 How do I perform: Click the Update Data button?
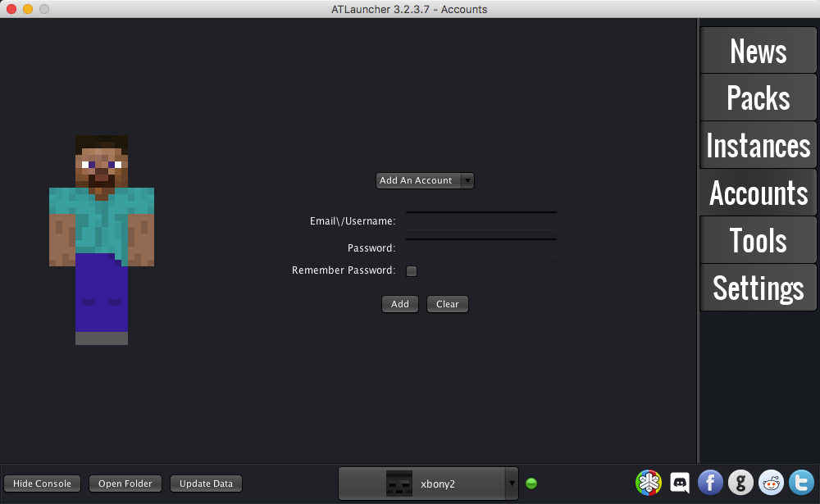(x=206, y=484)
